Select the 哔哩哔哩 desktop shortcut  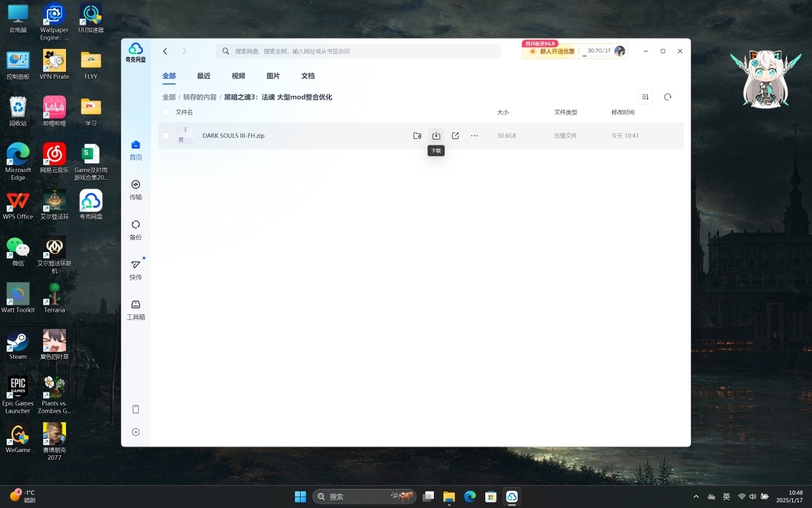[55, 111]
